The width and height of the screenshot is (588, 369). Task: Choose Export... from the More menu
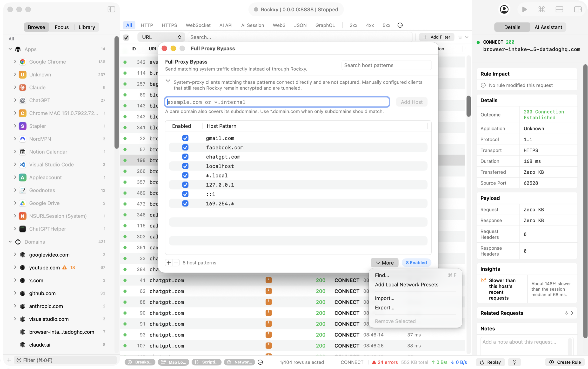[415, 307]
